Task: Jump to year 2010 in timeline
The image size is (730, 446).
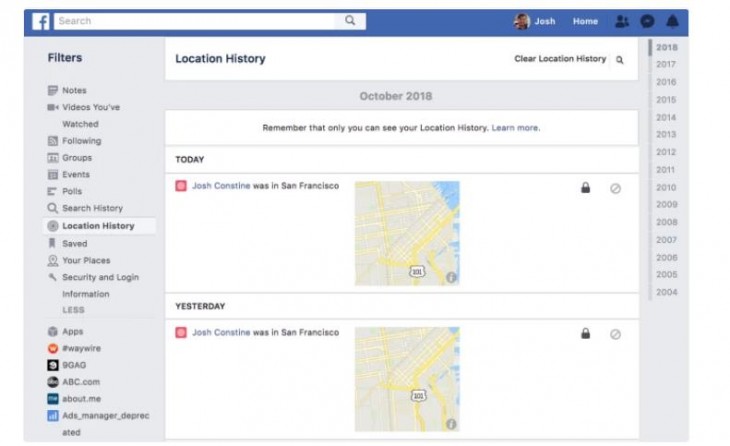Action: [x=666, y=187]
